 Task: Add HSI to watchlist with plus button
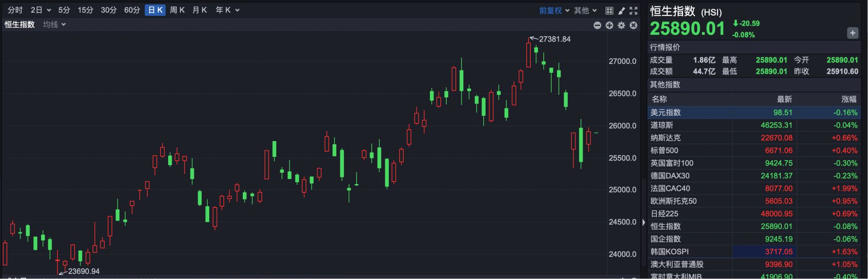pyautogui.click(x=852, y=33)
